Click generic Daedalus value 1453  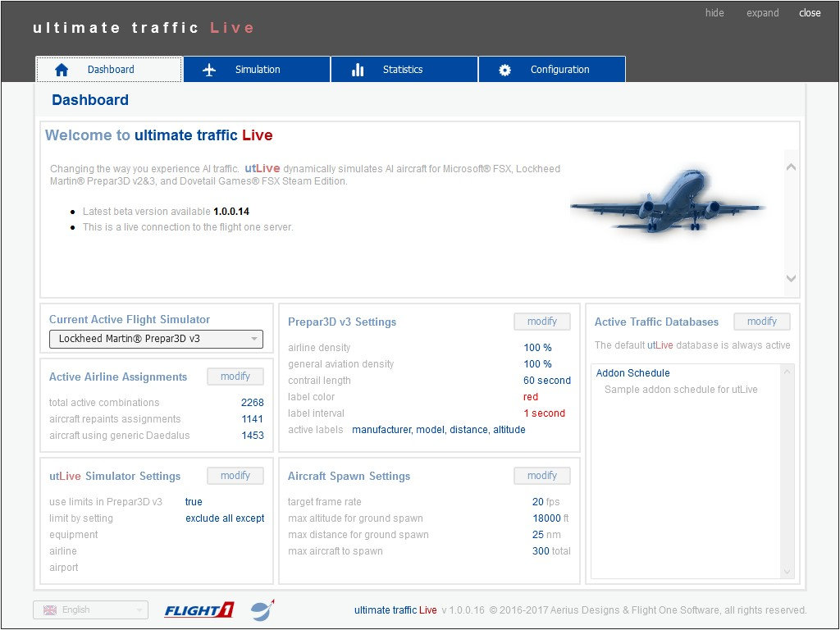point(253,436)
